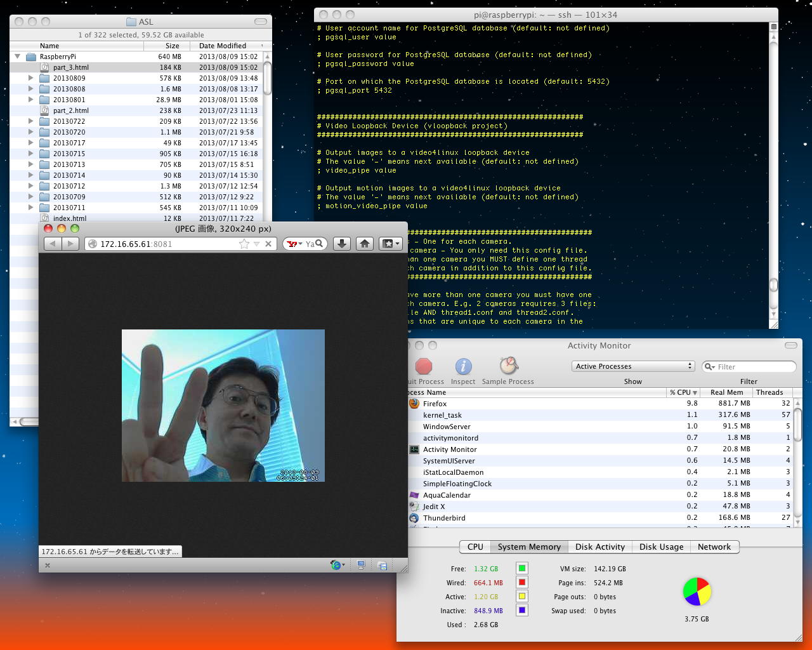Switch to the Network tab
The height and width of the screenshot is (650, 812).
pos(714,547)
